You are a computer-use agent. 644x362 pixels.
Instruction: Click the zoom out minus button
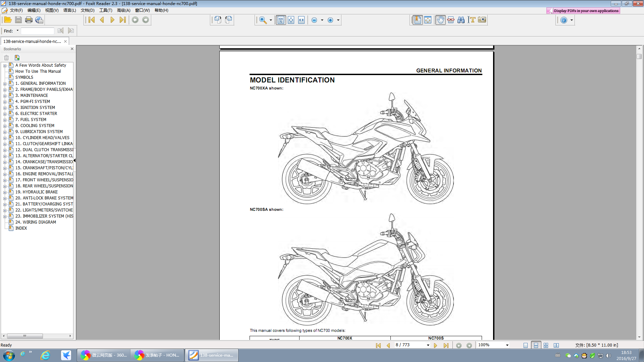314,20
